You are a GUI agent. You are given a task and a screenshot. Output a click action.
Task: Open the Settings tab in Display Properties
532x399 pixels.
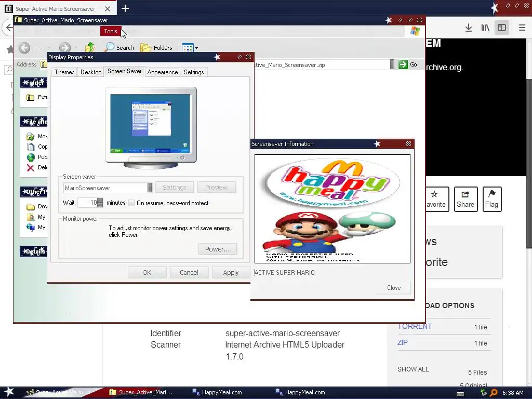[x=194, y=72]
